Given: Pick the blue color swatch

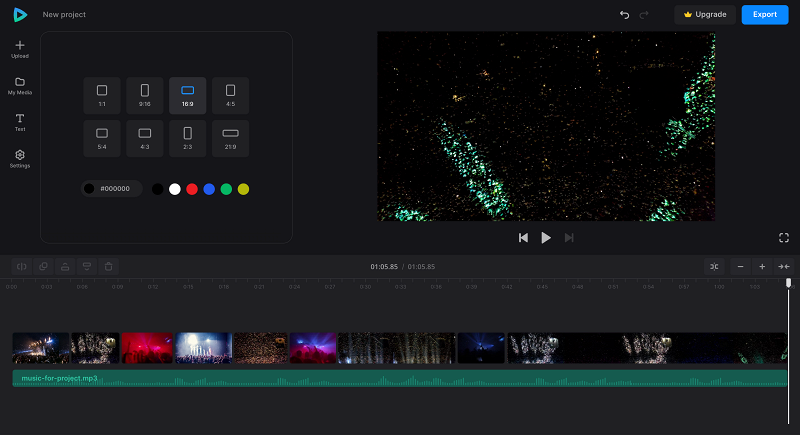Looking at the screenshot, I should [x=209, y=189].
